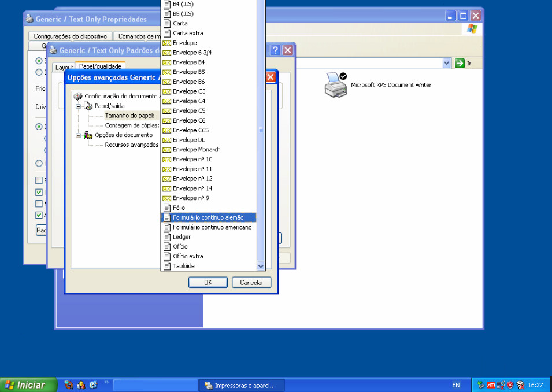Pick the Tablóide paper size entry
The image size is (552, 392).
pyautogui.click(x=183, y=266)
